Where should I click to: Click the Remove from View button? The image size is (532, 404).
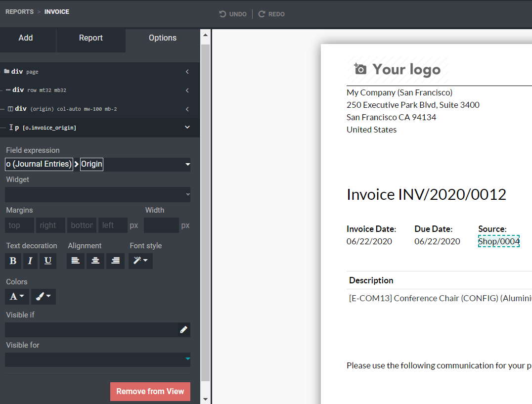(x=150, y=391)
